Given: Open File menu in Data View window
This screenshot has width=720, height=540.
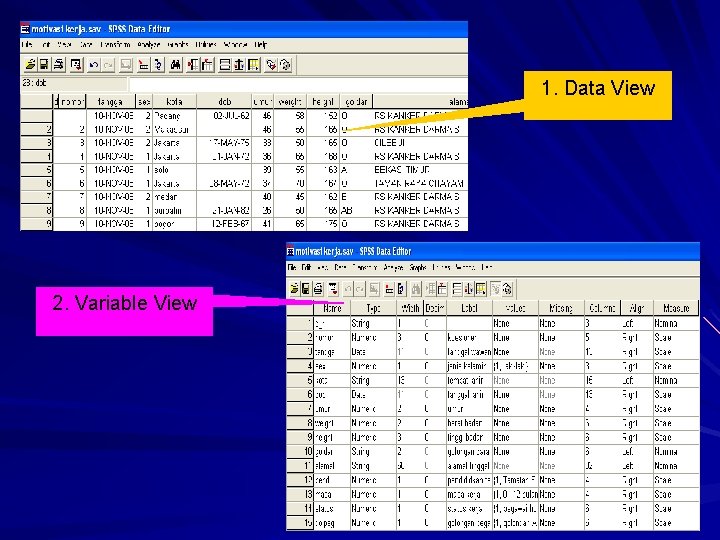Looking at the screenshot, I should 27,45.
